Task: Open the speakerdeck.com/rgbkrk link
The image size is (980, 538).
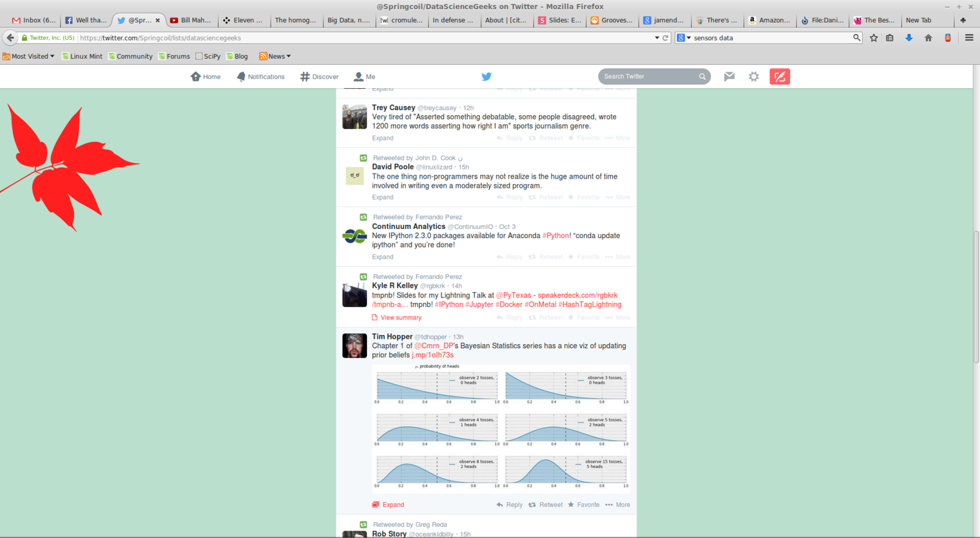Action: (x=578, y=296)
